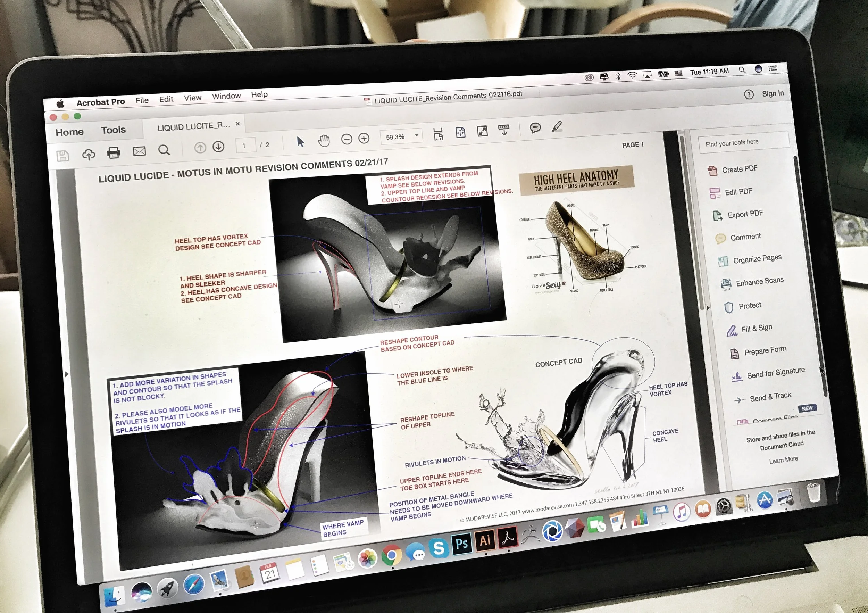Viewport: 868px width, 613px height.
Task: Open the Edit PDF tool
Action: click(731, 192)
